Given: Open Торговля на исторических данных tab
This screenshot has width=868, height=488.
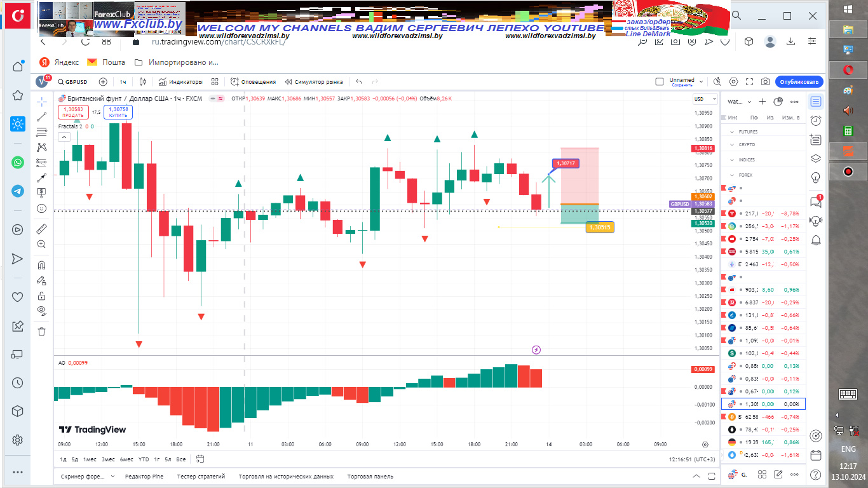Looking at the screenshot, I should coord(286,476).
